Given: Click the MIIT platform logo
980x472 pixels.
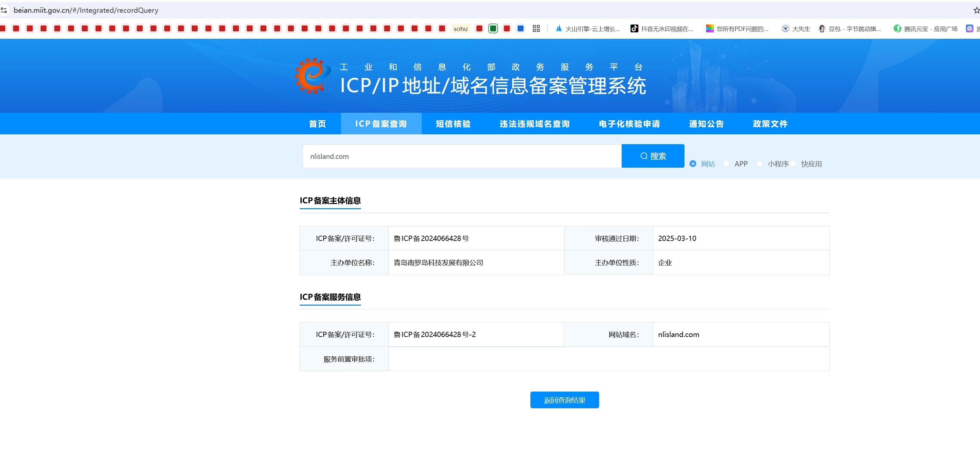Looking at the screenshot, I should pyautogui.click(x=312, y=76).
